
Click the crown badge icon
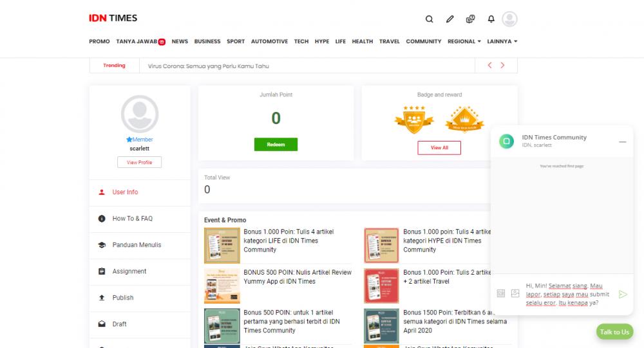tap(464, 119)
